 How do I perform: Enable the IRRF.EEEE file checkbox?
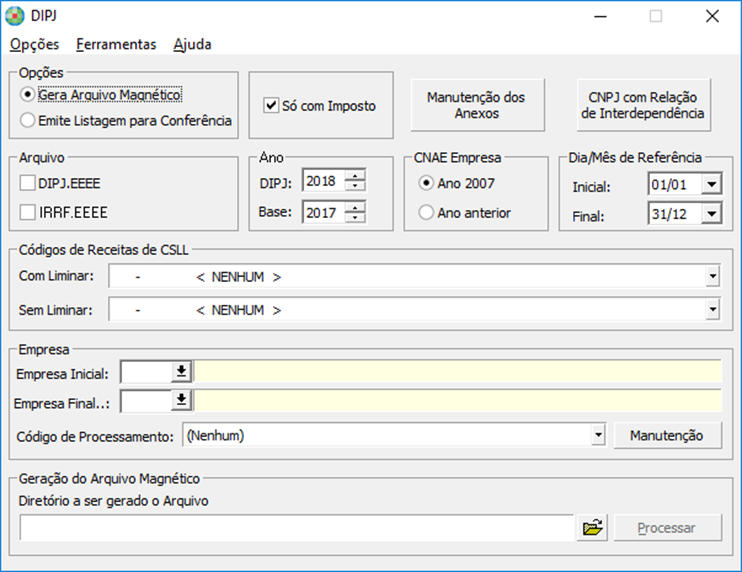(27, 212)
